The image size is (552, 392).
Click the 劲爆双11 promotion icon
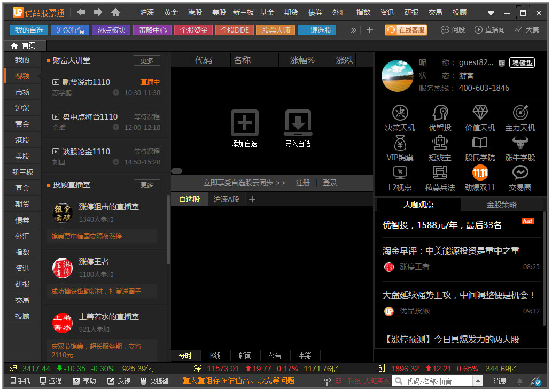click(480, 173)
